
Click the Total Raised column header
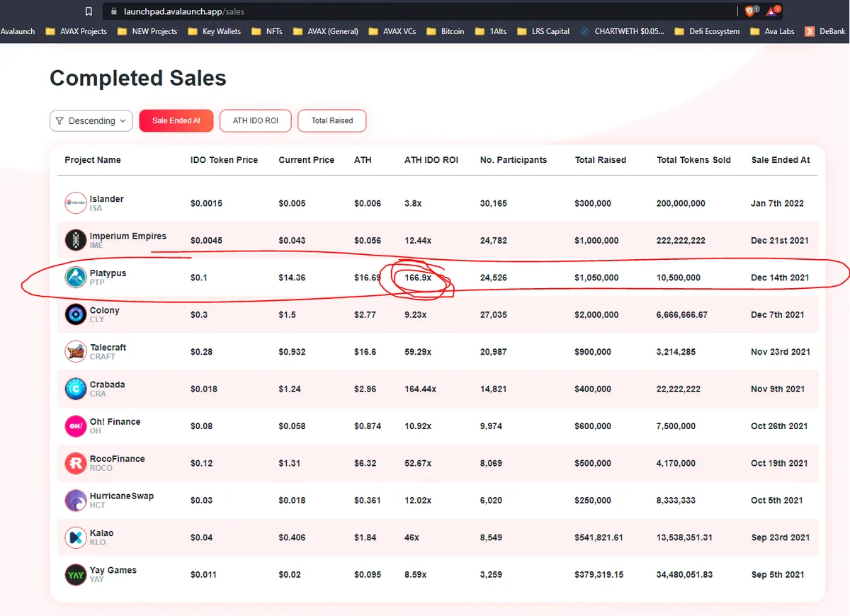coord(601,160)
